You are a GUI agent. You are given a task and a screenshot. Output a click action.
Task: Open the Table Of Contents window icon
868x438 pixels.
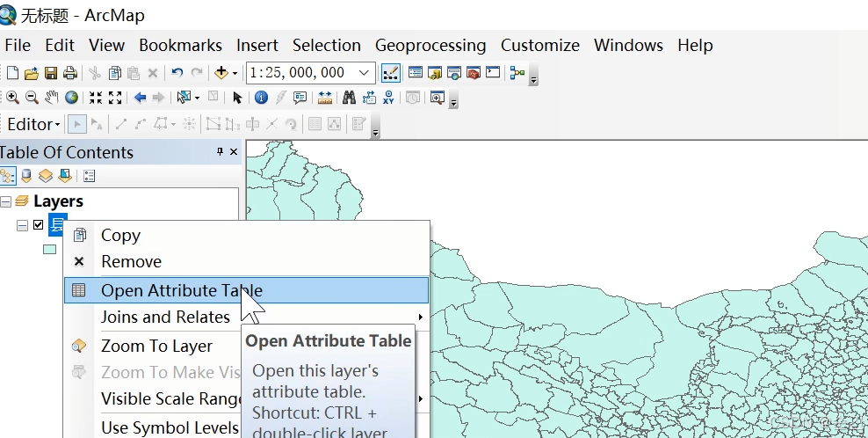(416, 73)
